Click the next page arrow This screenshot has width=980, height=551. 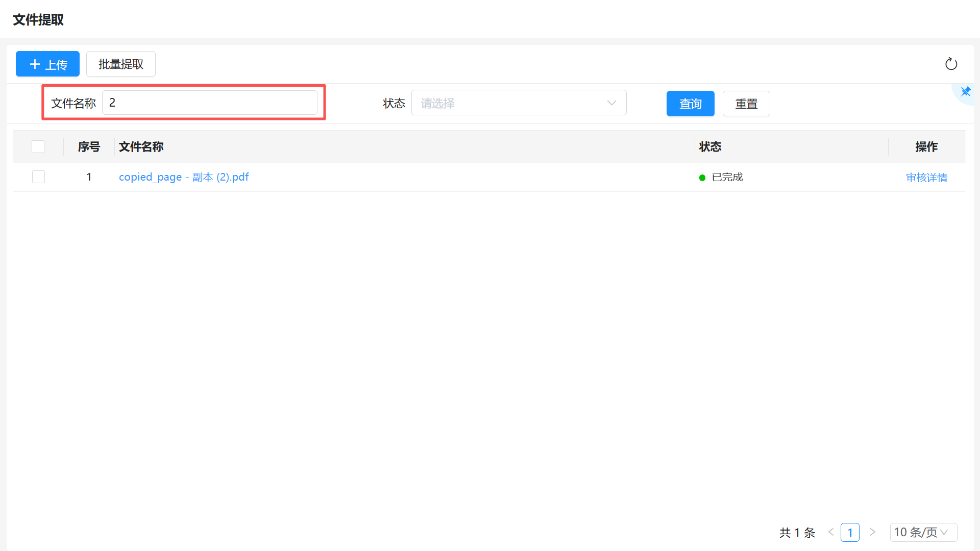[873, 532]
